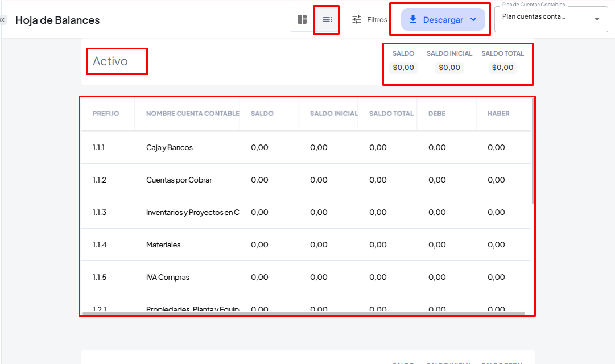This screenshot has width=615, height=364.
Task: Select Caja y Bancos account row
Action: [x=306, y=147]
